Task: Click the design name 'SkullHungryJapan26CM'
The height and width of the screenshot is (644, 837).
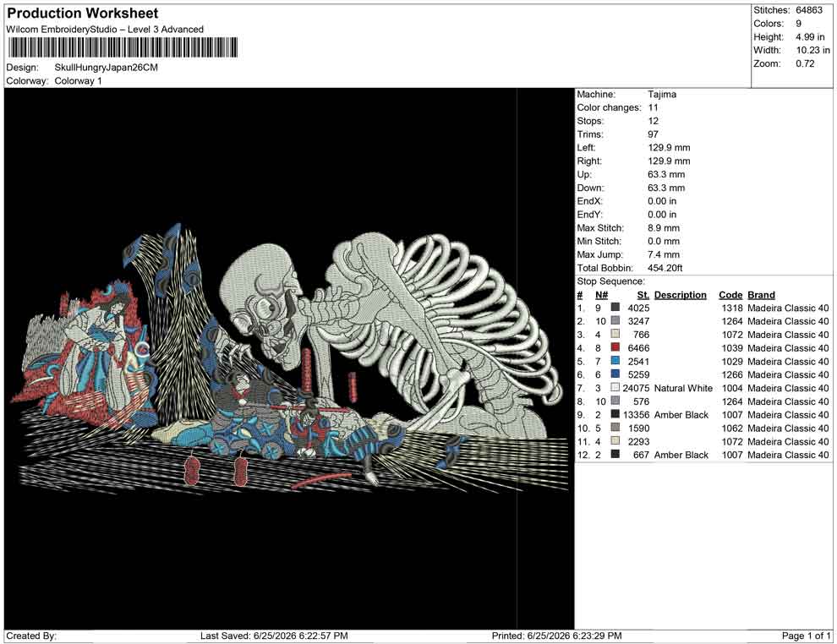Action: (107, 68)
